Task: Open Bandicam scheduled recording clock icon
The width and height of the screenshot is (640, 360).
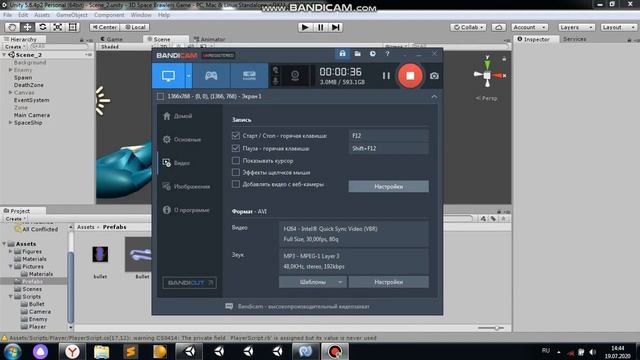Action: (373, 54)
